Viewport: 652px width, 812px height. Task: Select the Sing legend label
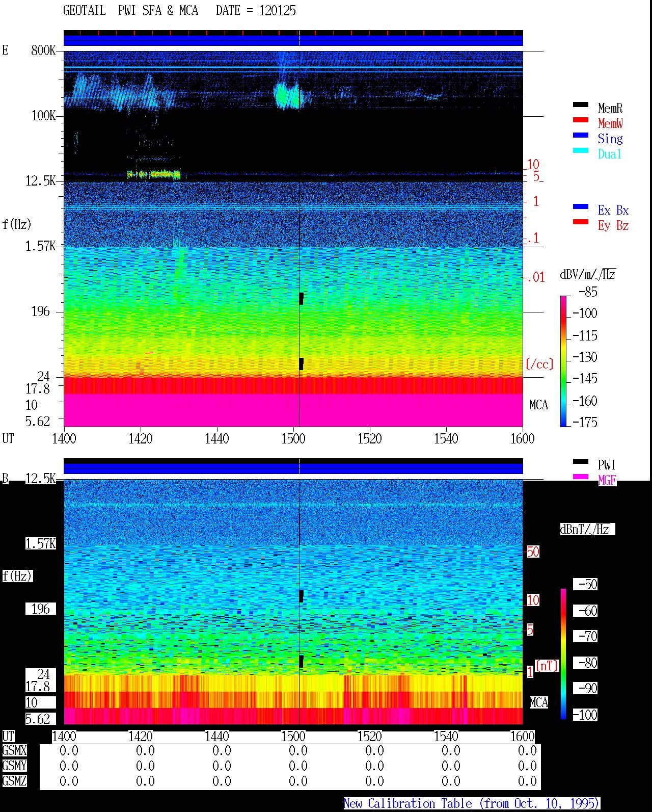(610, 139)
